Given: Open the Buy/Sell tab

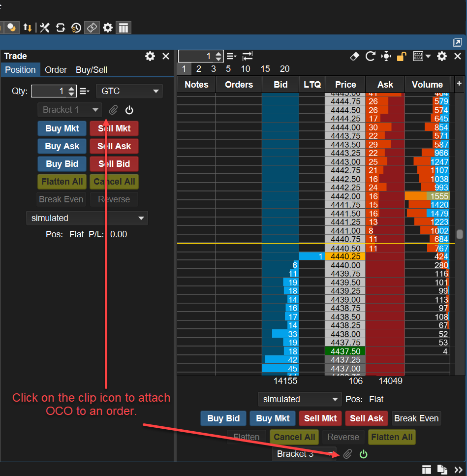Looking at the screenshot, I should 92,70.
